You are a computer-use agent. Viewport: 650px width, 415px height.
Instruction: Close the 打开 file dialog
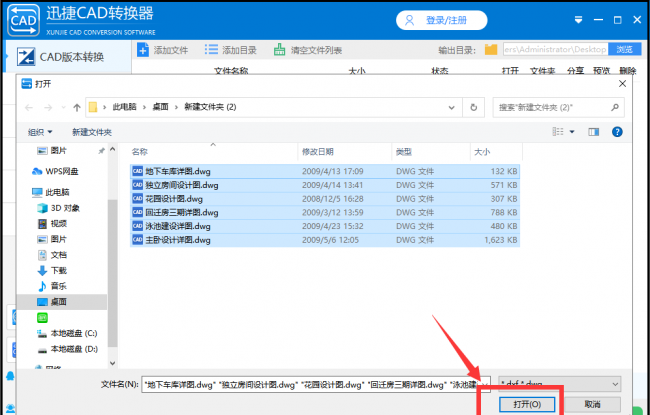click(x=622, y=84)
